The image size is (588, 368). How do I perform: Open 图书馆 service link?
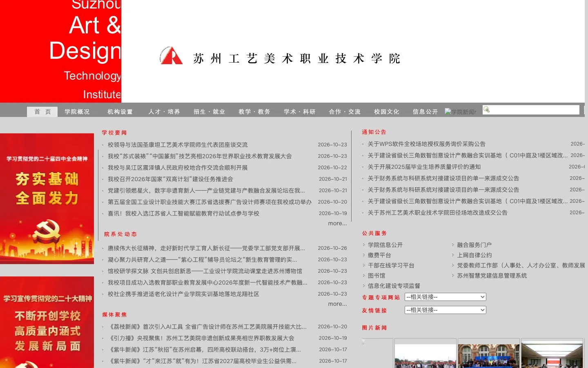pos(376,276)
